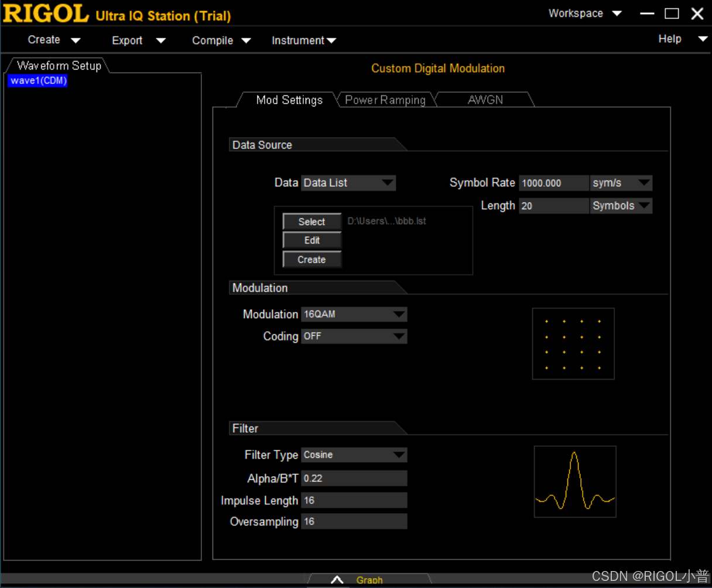Open the Coding dropdown showing OFF
The height and width of the screenshot is (588, 712).
[x=354, y=336]
